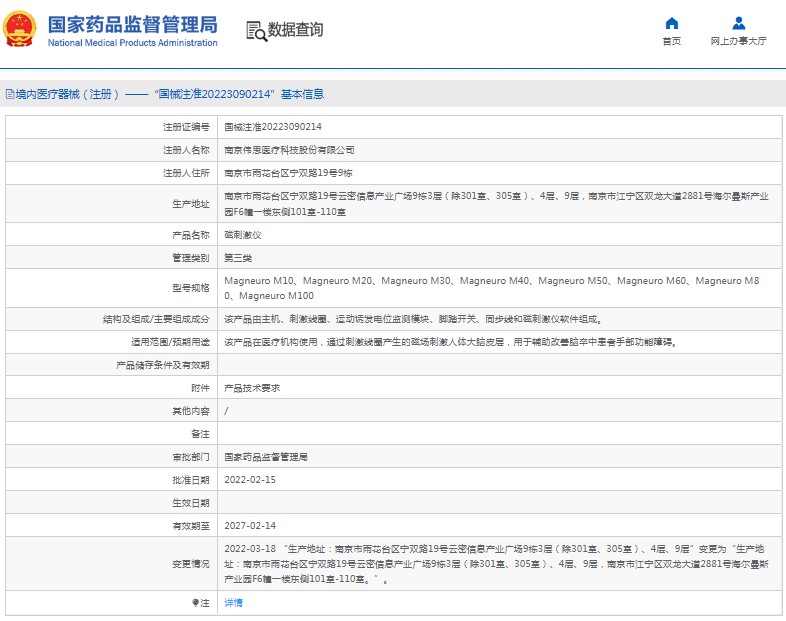Select the structure composition description text
786x621 pixels.
click(x=414, y=319)
